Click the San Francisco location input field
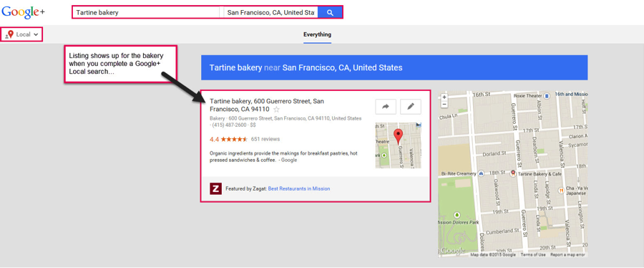Image resolution: width=644 pixels, height=268 pixels. pyautogui.click(x=270, y=12)
